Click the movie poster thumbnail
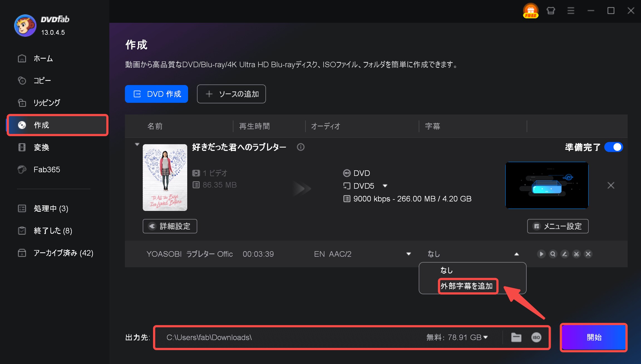Screen dimensions: 641x364 [165, 177]
